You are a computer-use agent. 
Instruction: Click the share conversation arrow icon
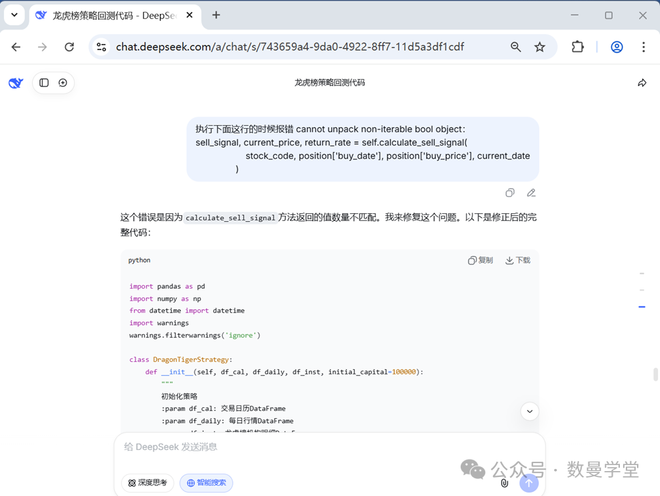(x=642, y=83)
